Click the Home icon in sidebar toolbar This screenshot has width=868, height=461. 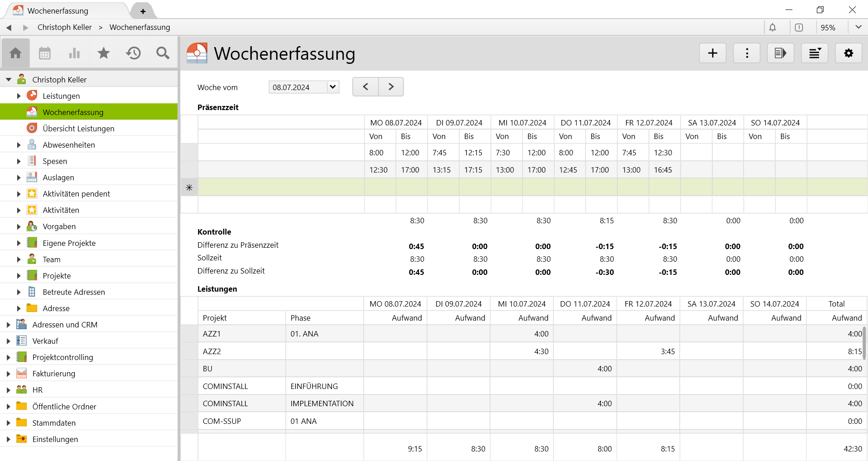(15, 53)
